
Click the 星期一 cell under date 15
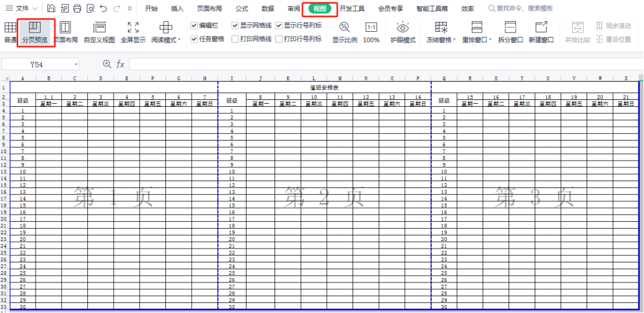click(470, 104)
